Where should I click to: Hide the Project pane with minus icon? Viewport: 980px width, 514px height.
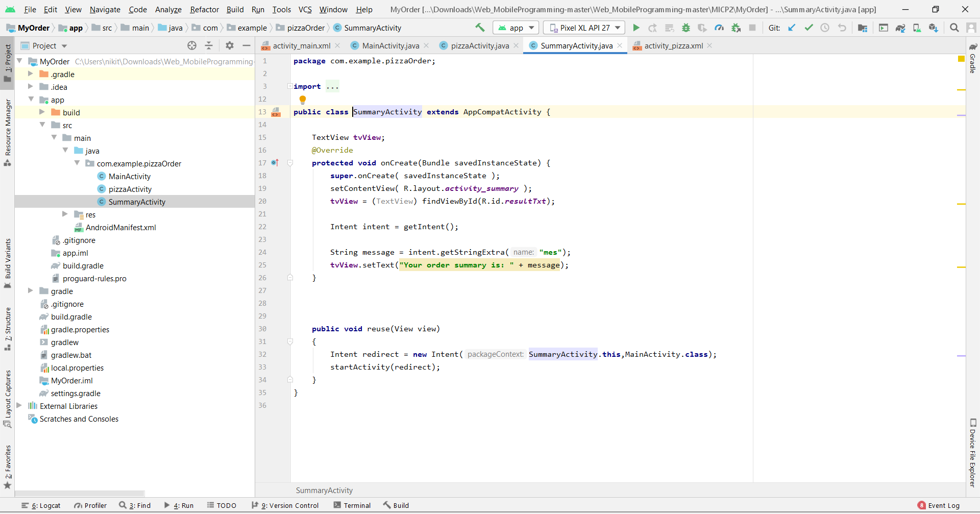coord(247,45)
